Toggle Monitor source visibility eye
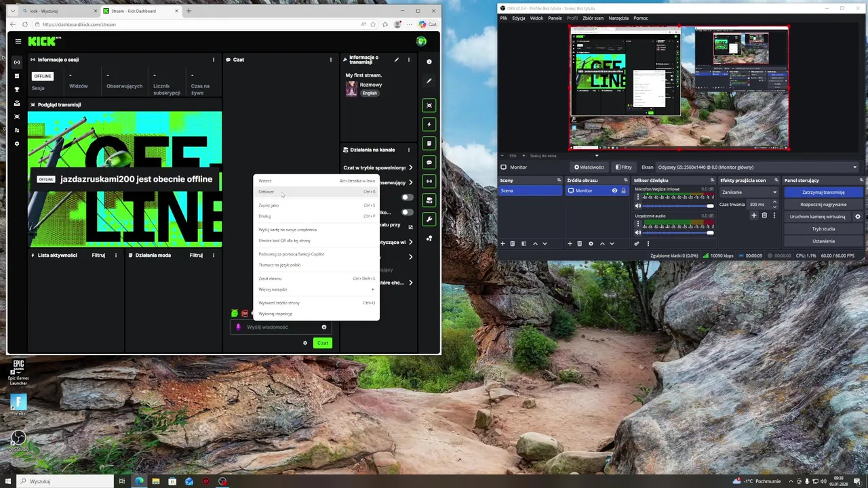Screen dimensions: 868x488 click(614, 190)
